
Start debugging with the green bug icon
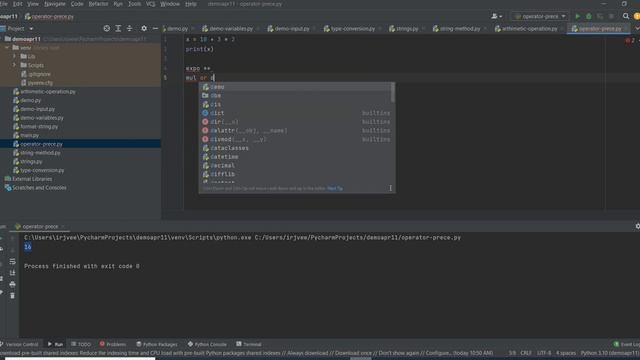589,16
